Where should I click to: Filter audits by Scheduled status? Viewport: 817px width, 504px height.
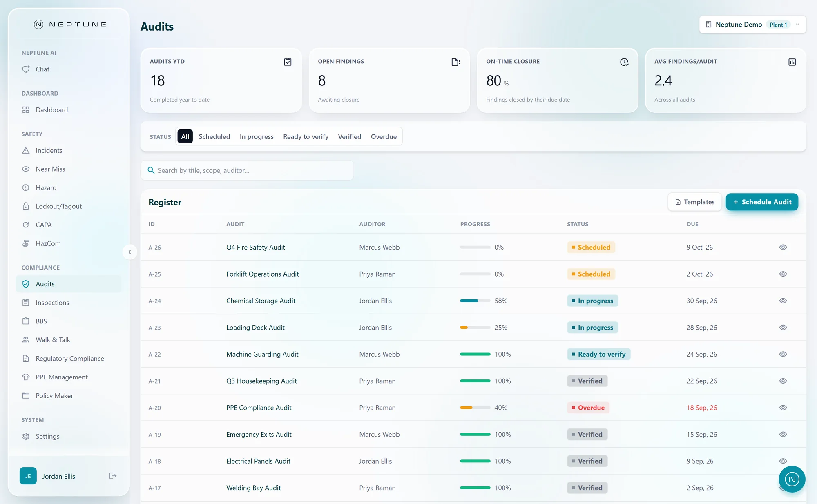(x=214, y=136)
